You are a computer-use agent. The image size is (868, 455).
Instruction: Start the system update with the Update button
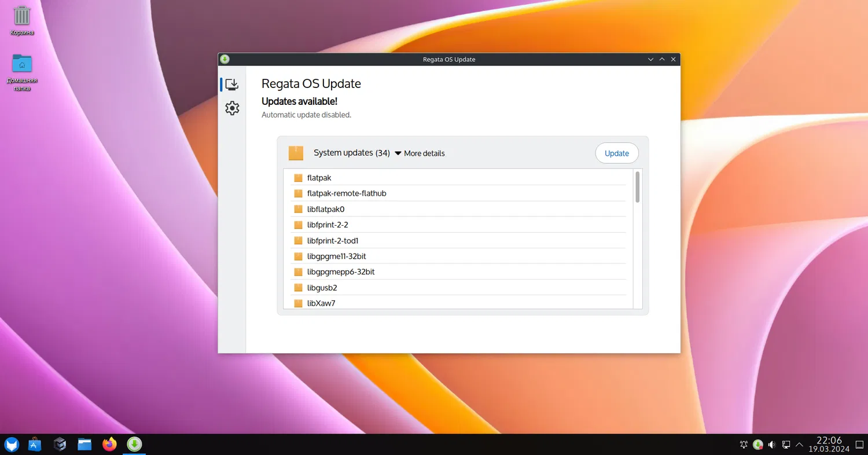tap(617, 153)
